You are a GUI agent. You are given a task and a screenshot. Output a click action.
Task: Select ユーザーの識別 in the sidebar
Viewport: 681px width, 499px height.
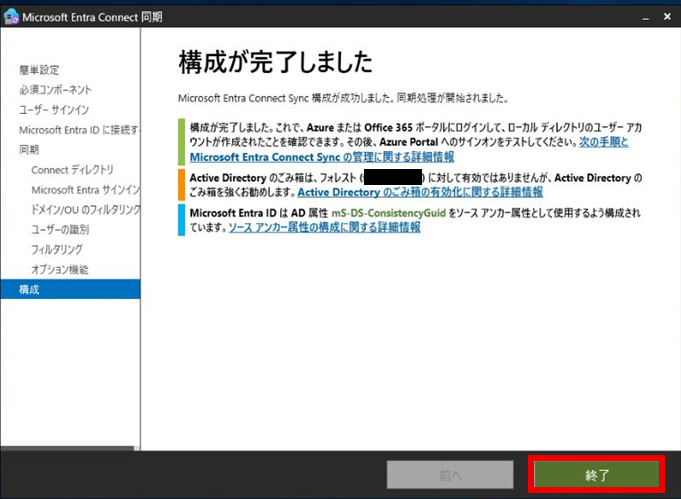pyautogui.click(x=63, y=230)
